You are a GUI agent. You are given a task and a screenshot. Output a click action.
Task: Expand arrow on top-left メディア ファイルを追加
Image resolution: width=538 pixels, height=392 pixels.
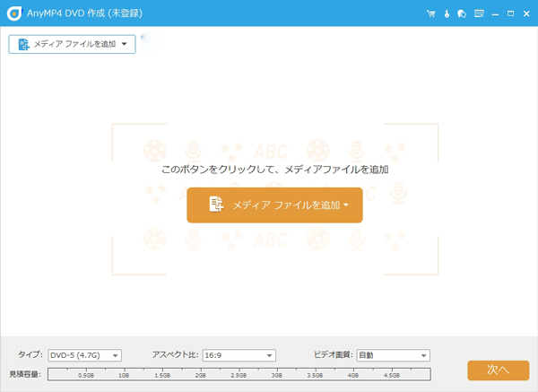tap(125, 44)
